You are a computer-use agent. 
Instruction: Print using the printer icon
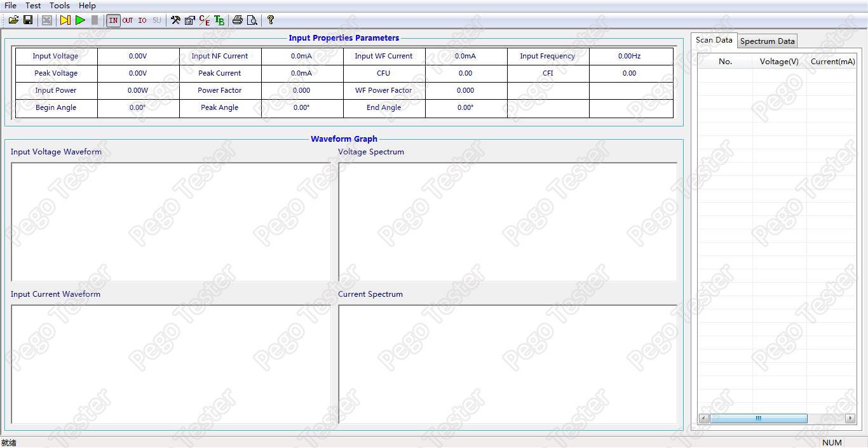(x=237, y=20)
